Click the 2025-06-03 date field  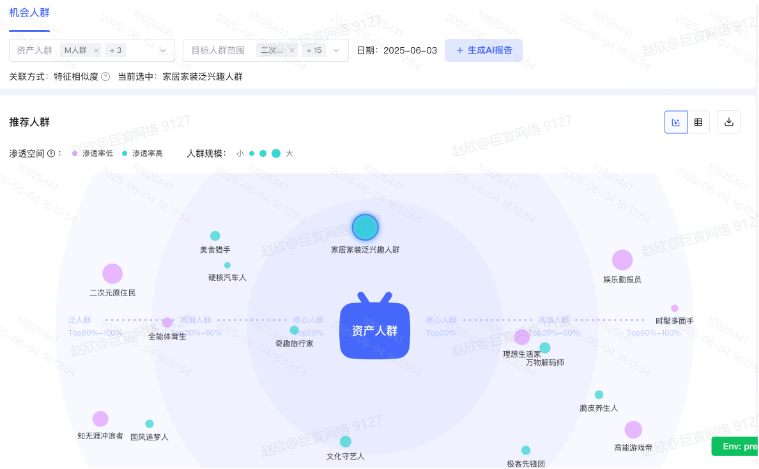[x=410, y=50]
